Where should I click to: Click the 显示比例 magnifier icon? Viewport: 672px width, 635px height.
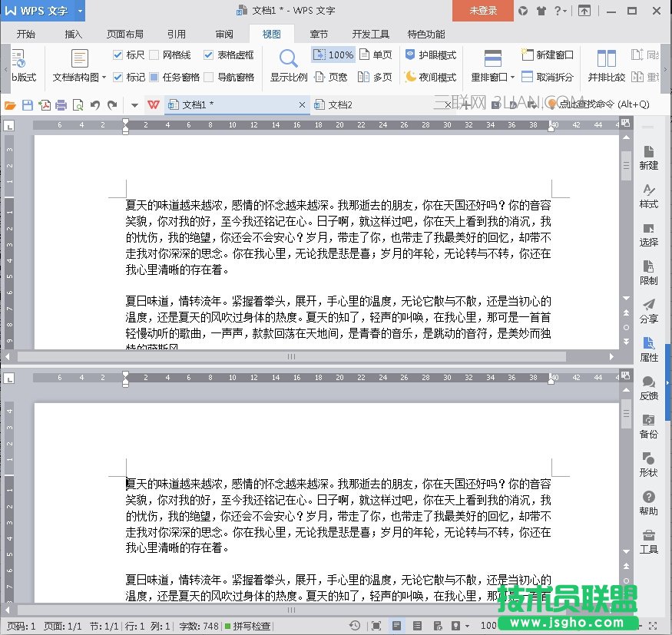(289, 59)
